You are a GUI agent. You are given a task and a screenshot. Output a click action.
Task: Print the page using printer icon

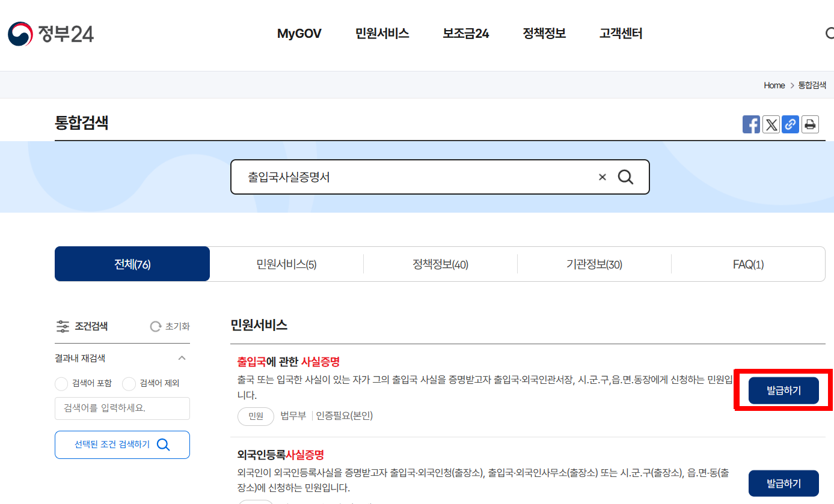(x=810, y=124)
